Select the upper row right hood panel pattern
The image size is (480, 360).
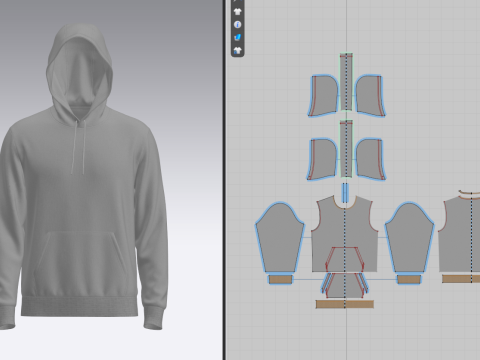click(370, 96)
